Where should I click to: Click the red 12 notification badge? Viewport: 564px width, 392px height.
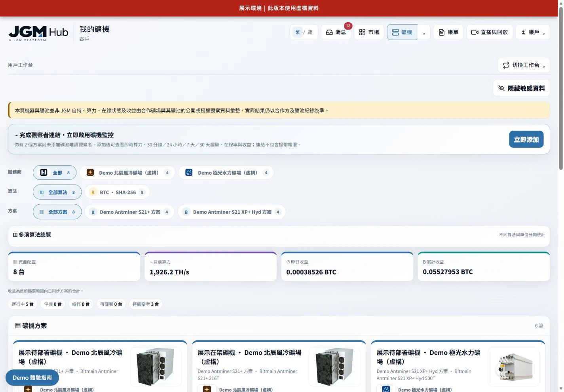[x=348, y=26]
